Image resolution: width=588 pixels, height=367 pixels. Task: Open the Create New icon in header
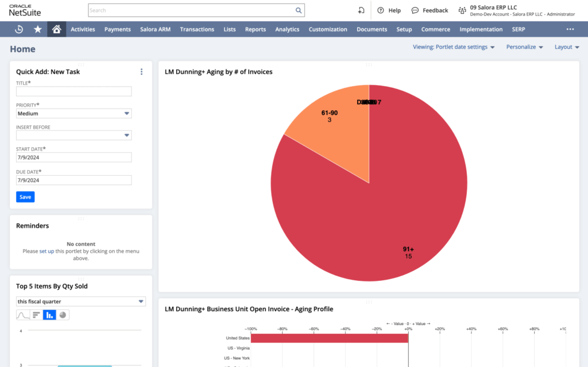(361, 10)
